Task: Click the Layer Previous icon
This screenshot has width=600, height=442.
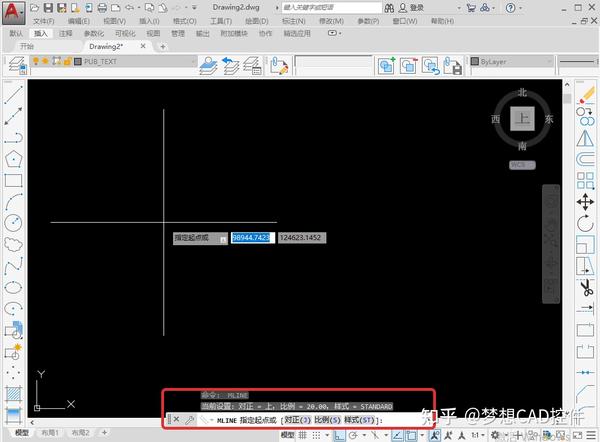Action: [231, 65]
